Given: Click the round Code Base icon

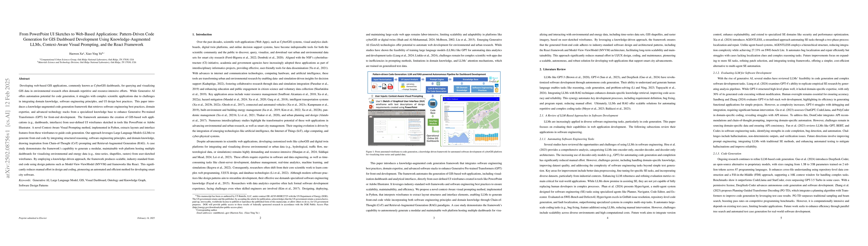Looking at the screenshot, I should [433, 103].
